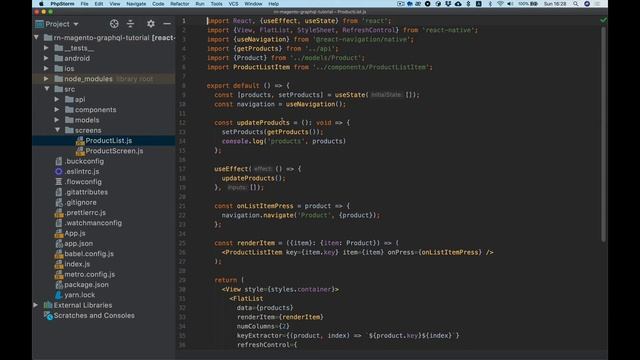Click the Bluetooth icon in menu bar

point(490,4)
